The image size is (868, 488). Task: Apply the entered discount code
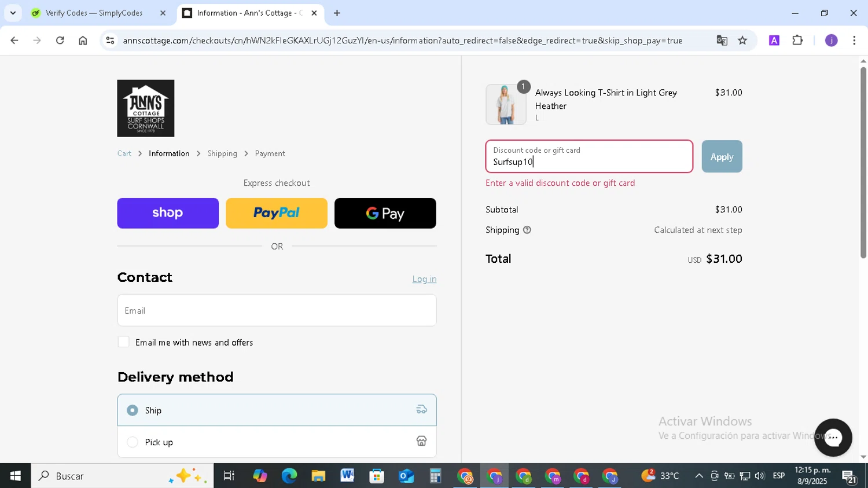point(722,156)
